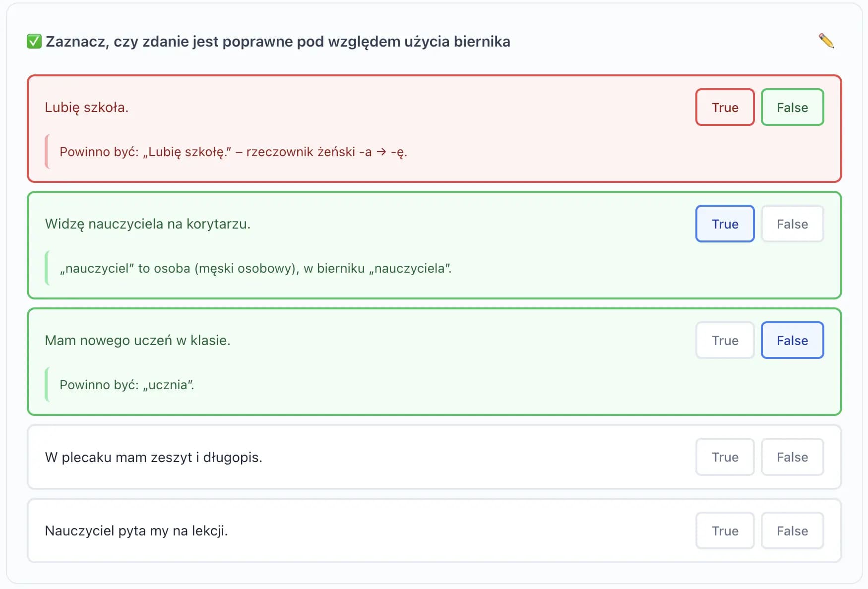
Task: Click the sentence "Widzę nauczyciela na korytarzu."
Action: pyautogui.click(x=147, y=224)
